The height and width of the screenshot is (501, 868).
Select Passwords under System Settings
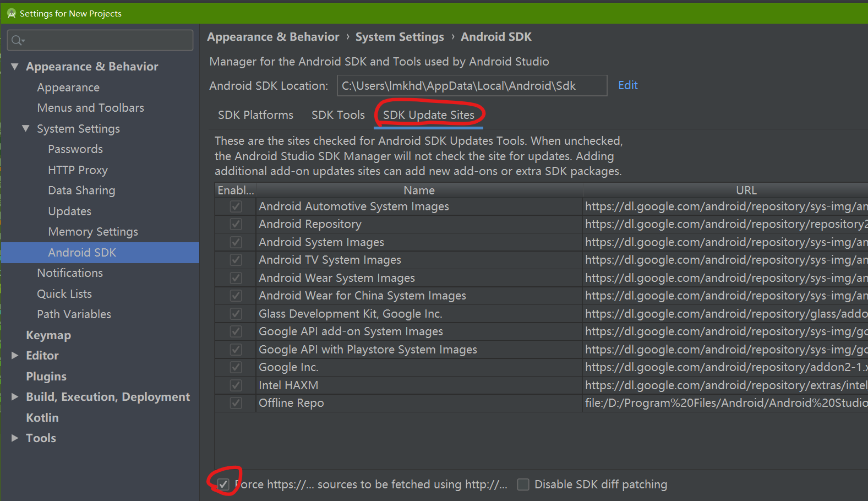tap(75, 149)
